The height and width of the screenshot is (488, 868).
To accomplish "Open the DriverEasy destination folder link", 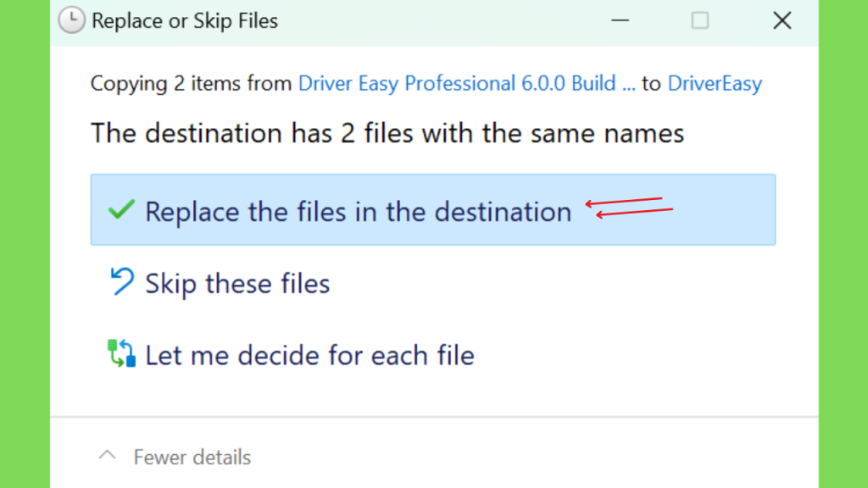I will coord(715,84).
